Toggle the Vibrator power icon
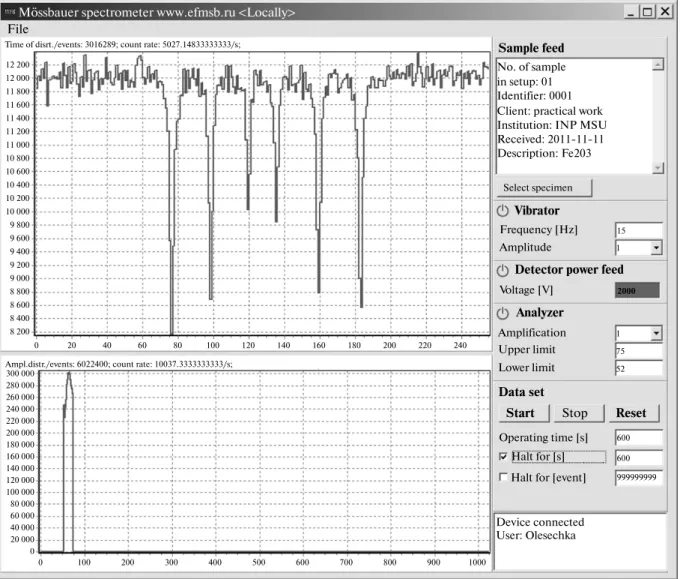Image resolution: width=680 pixels, height=579 pixels. (x=503, y=211)
